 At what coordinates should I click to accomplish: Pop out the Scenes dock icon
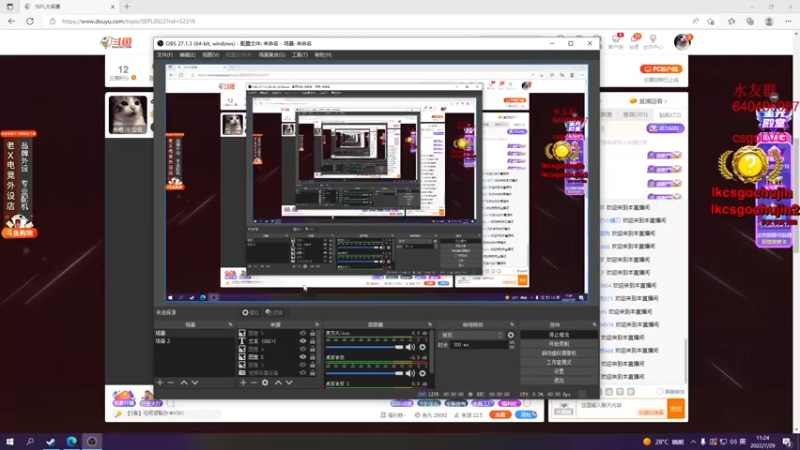pyautogui.click(x=230, y=324)
